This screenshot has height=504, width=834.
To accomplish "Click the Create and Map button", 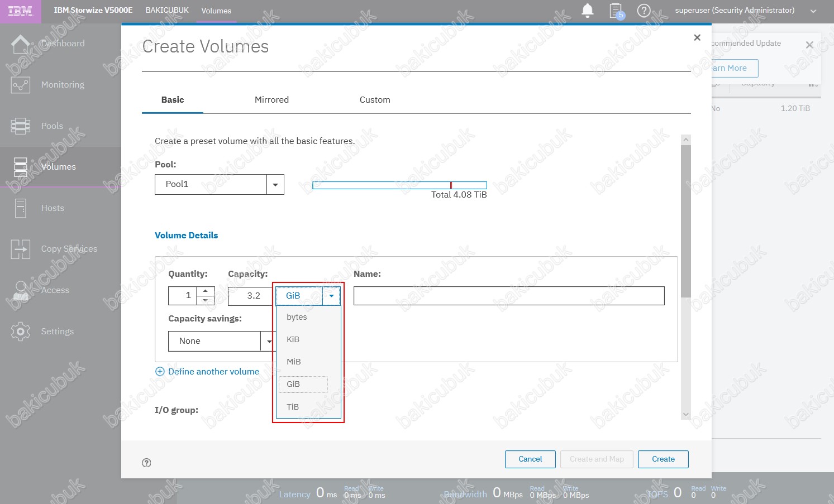I will click(597, 459).
